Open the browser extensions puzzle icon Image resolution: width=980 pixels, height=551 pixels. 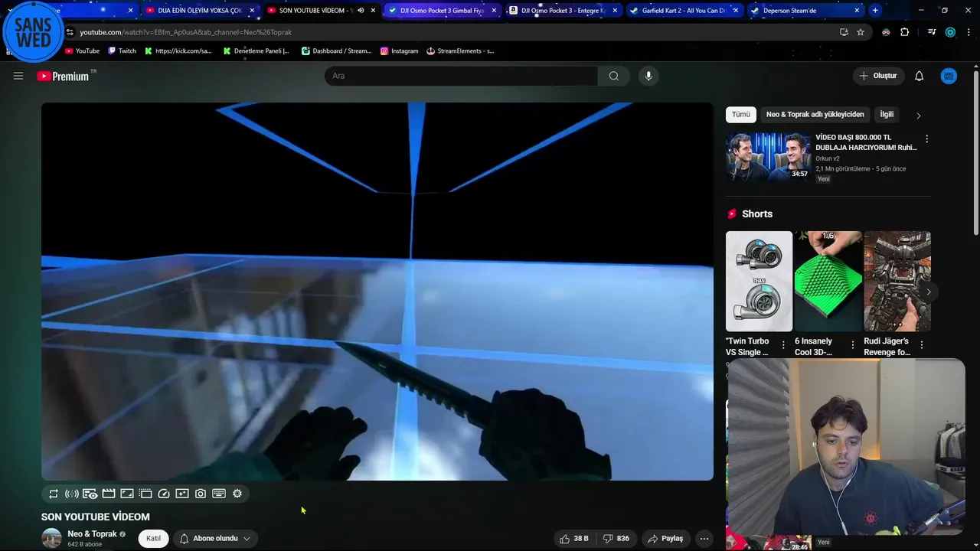905,32
